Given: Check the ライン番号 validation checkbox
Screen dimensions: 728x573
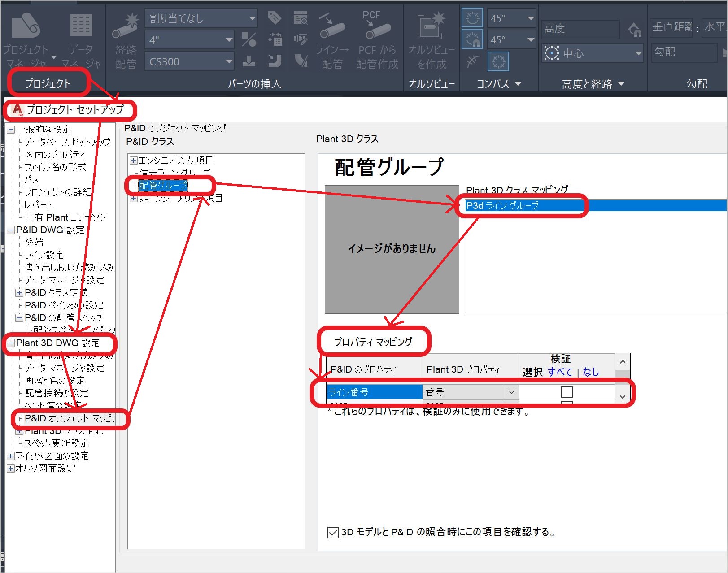Looking at the screenshot, I should (567, 392).
